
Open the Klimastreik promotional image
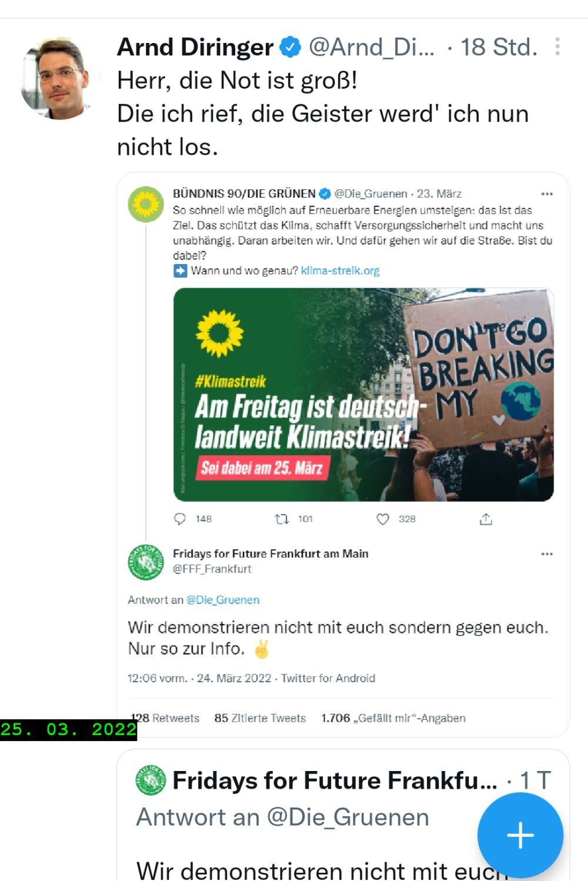(x=363, y=394)
